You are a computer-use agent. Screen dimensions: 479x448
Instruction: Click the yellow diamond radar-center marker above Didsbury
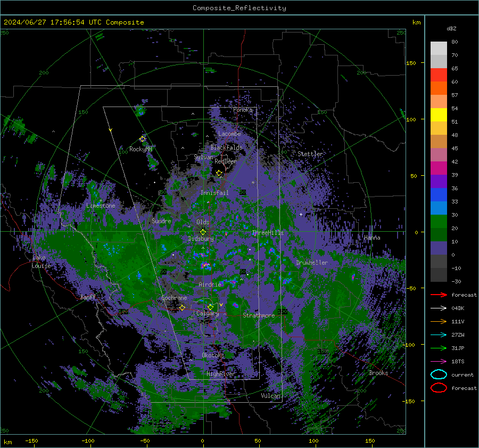[x=203, y=232]
